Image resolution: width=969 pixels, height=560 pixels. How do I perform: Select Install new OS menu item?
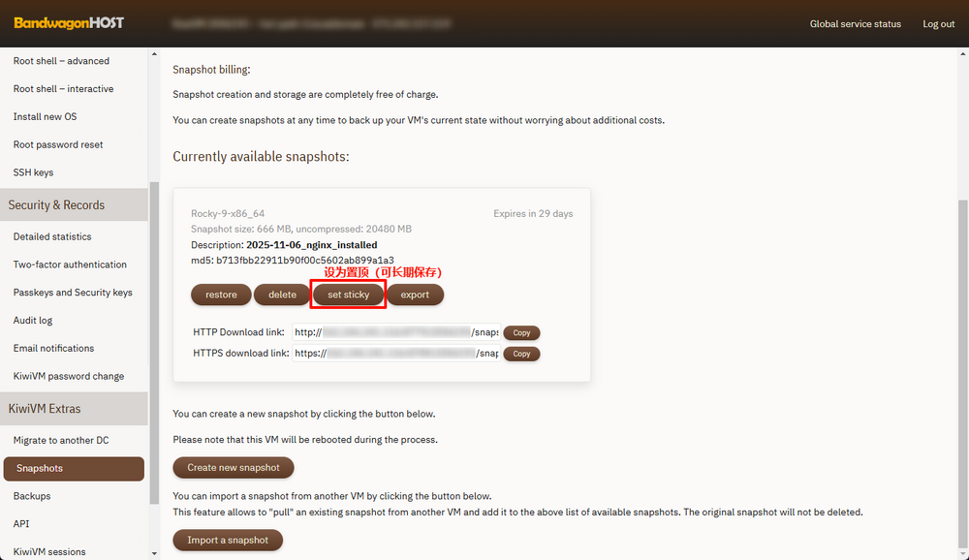tap(45, 116)
